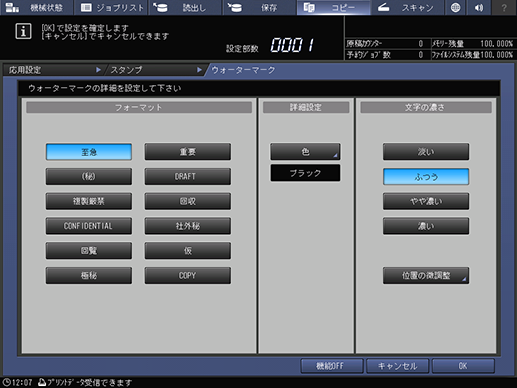Image resolution: width=517 pixels, height=388 pixels.
Task: Confirm settings with OK button
Action: pos(463,366)
